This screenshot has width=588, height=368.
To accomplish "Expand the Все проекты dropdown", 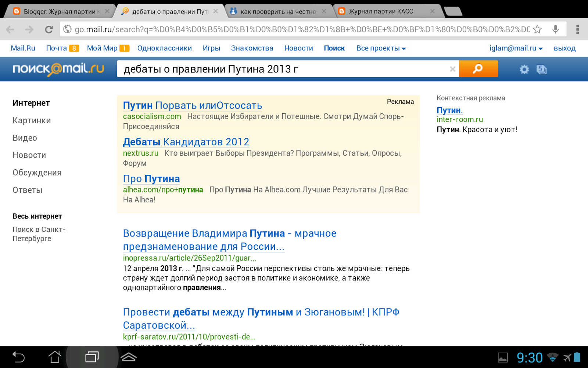I will tap(381, 48).
